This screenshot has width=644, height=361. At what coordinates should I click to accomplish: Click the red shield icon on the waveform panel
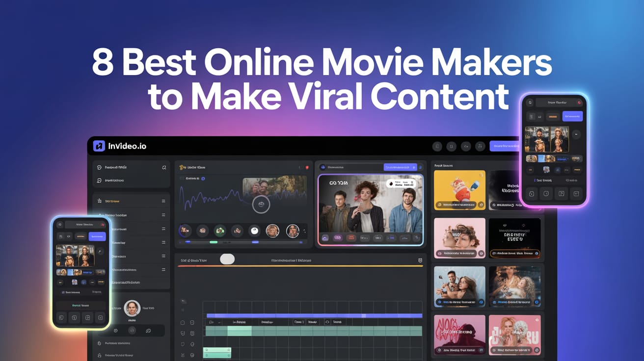click(307, 167)
